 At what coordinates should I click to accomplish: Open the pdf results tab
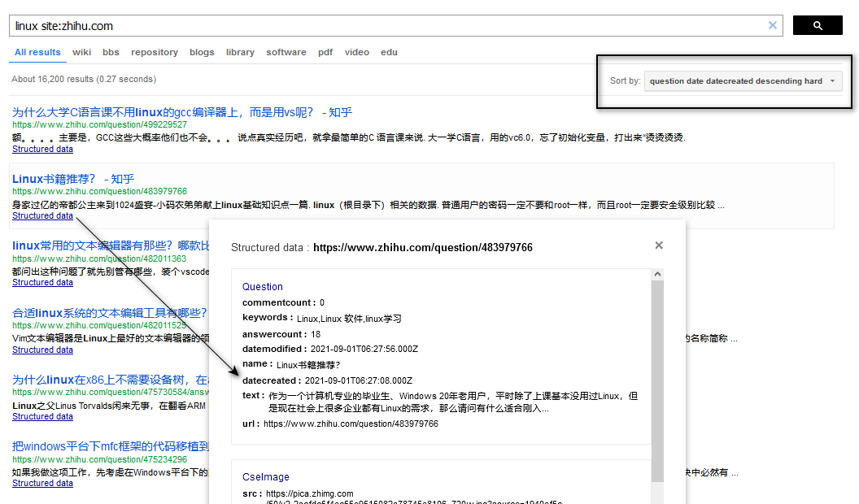325,52
